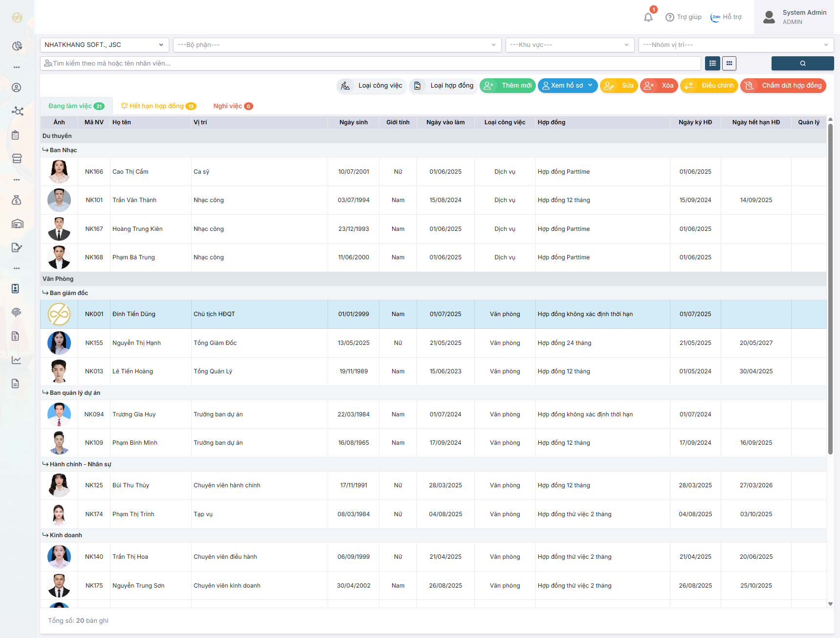Expand the Nhóm vị trí dropdown
The width and height of the screenshot is (840, 638).
click(x=736, y=45)
